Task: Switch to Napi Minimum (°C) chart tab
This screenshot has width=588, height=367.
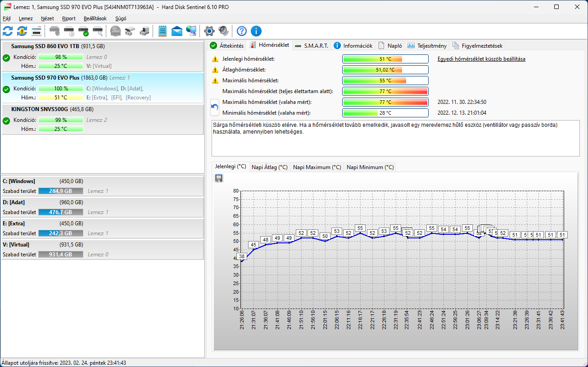Action: click(x=370, y=167)
